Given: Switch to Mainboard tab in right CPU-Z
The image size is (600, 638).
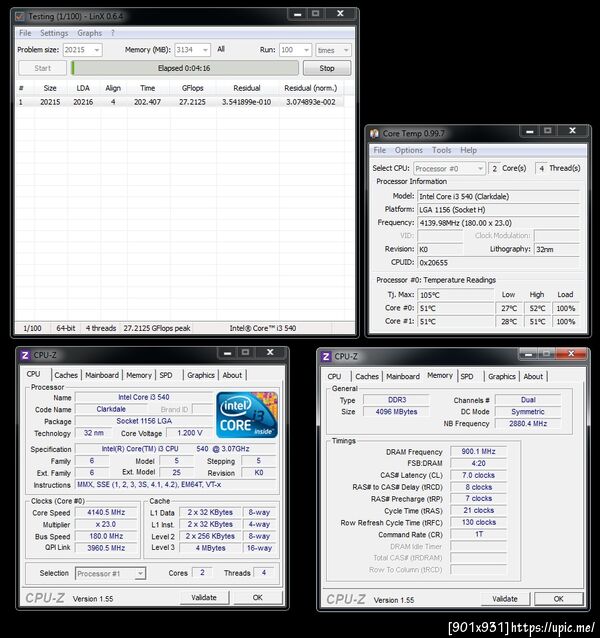Looking at the screenshot, I should click(403, 376).
